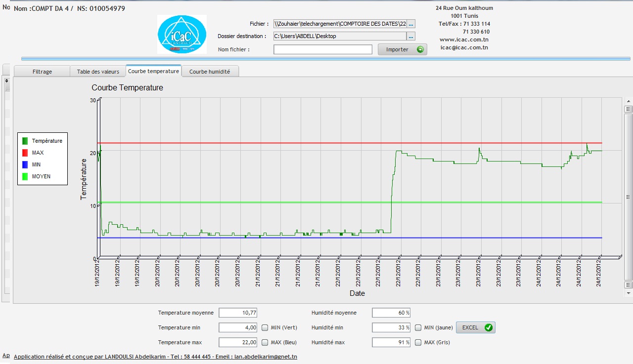Screen dimensions: 633x364
Task: Click the Humidité max value field
Action: click(x=392, y=342)
